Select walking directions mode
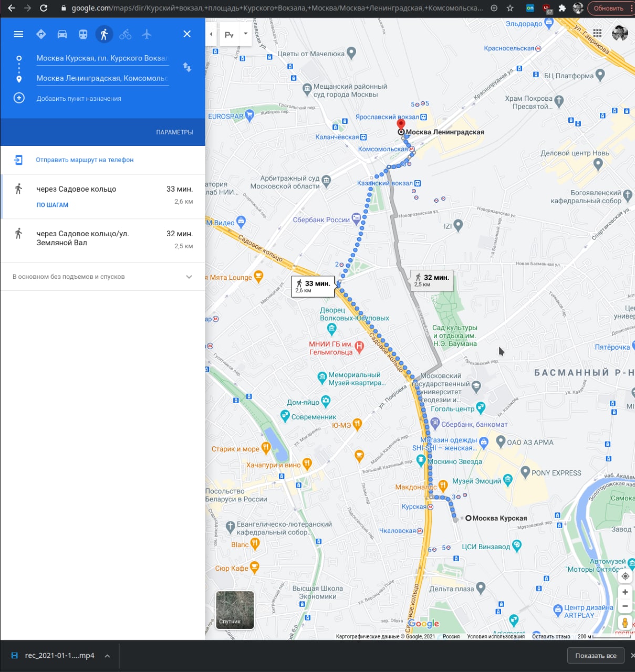Image resolution: width=635 pixels, height=672 pixels. (104, 34)
